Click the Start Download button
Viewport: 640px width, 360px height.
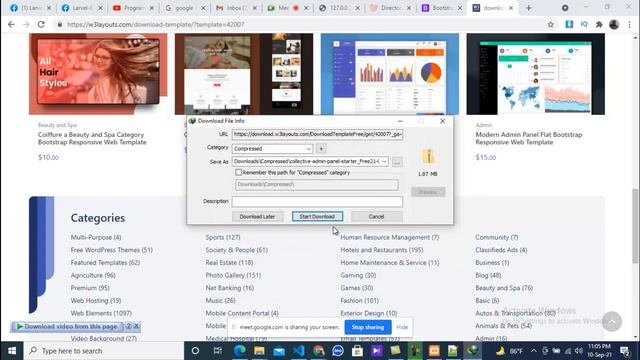click(x=317, y=216)
